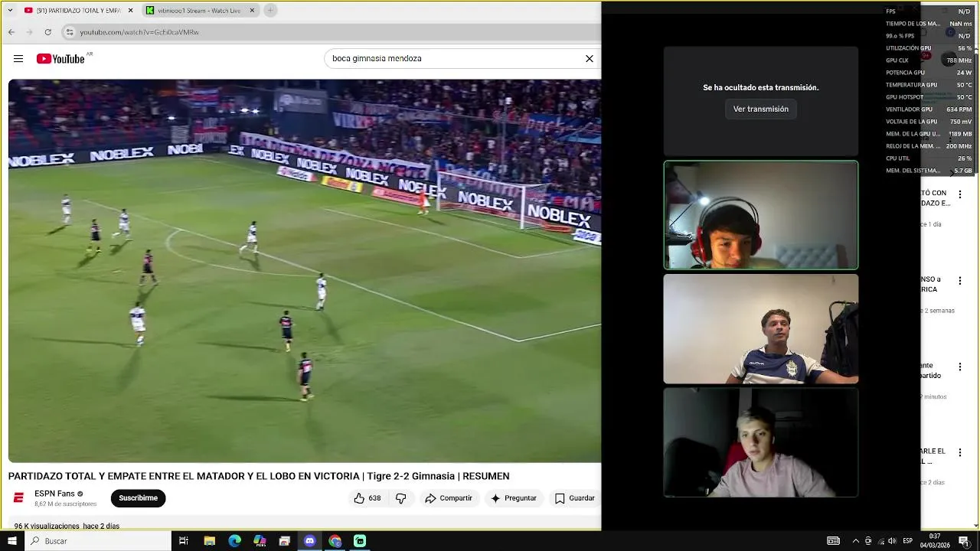This screenshot has height=551, width=980.
Task: Open options menu for video from 1 día
Action: pos(960,195)
